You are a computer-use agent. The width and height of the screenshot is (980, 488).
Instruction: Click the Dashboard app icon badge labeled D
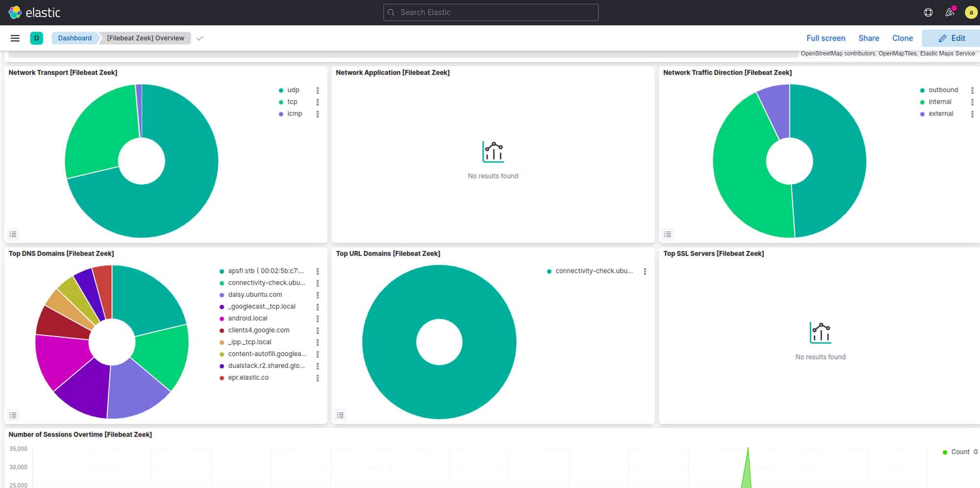[x=35, y=38]
